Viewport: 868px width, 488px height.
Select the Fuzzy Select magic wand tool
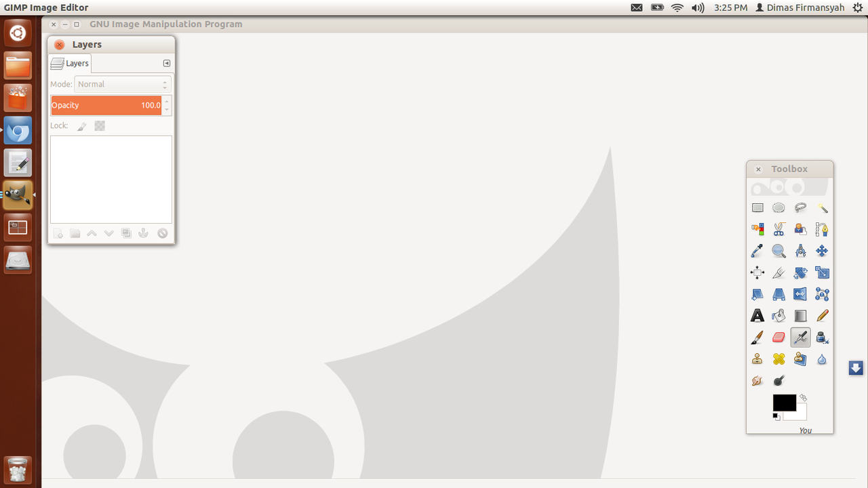(822, 208)
